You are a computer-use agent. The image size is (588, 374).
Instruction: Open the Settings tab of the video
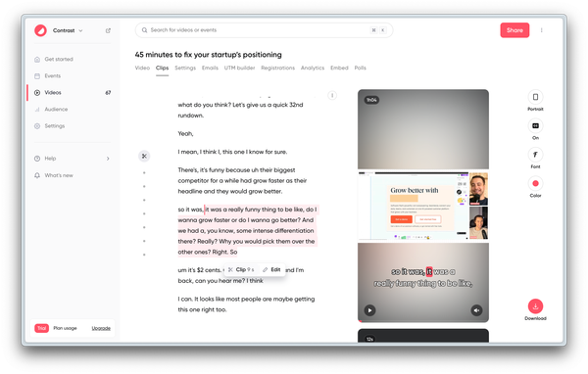click(185, 68)
